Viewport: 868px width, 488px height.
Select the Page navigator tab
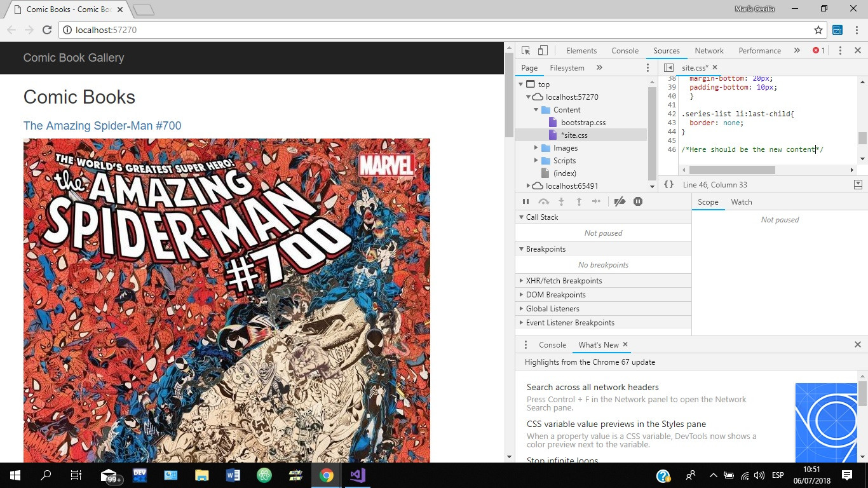529,68
